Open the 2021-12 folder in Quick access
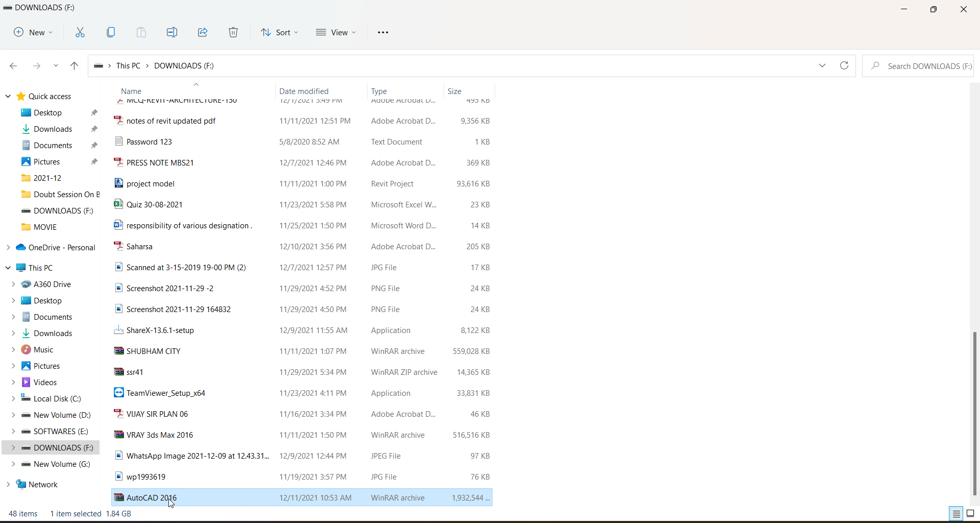The width and height of the screenshot is (980, 523). (47, 178)
